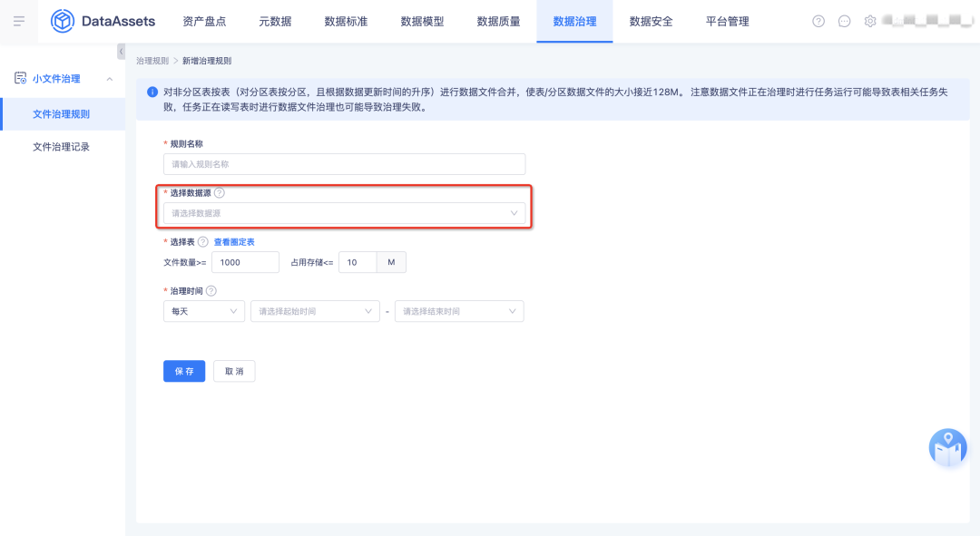The height and width of the screenshot is (536, 980).
Task: Collapse the 小文件治理 menu group
Action: click(110, 79)
